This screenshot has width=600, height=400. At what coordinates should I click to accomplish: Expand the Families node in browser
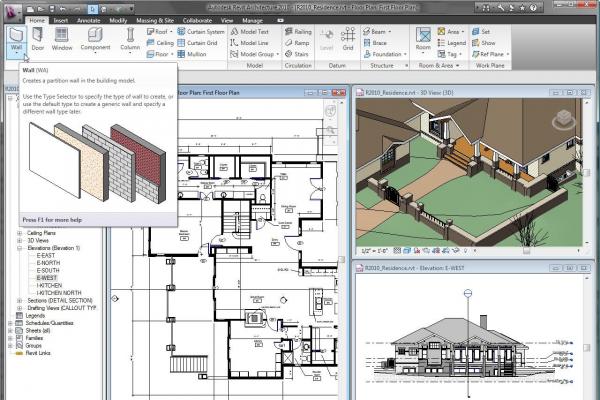11,339
